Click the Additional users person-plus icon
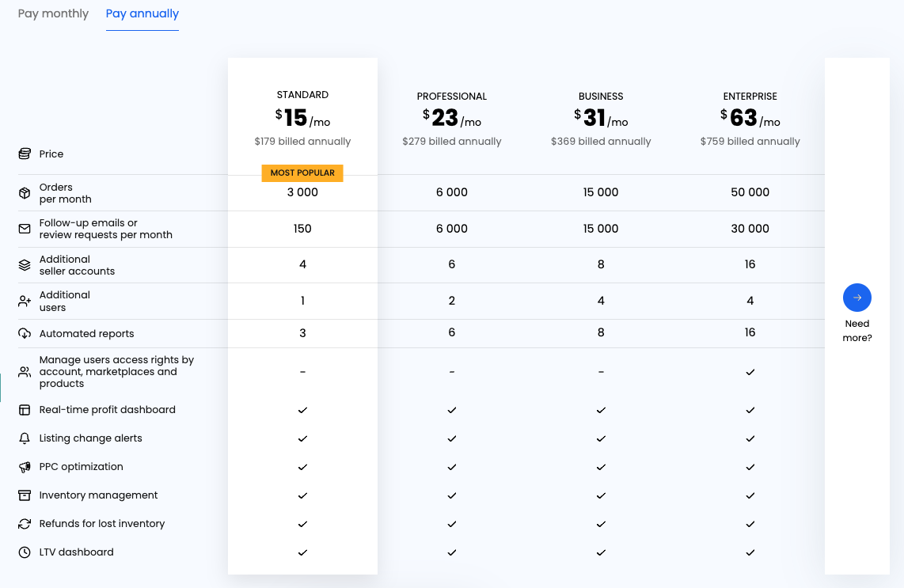 click(25, 302)
